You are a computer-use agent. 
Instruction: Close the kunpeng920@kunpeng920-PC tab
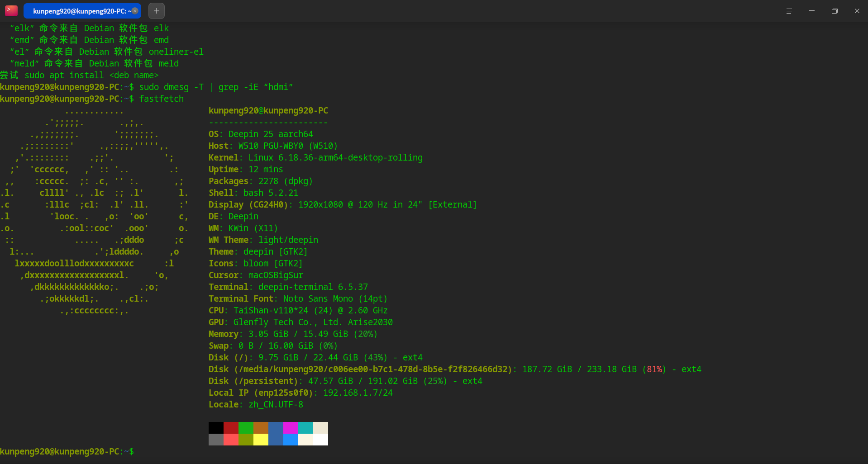pos(135,11)
